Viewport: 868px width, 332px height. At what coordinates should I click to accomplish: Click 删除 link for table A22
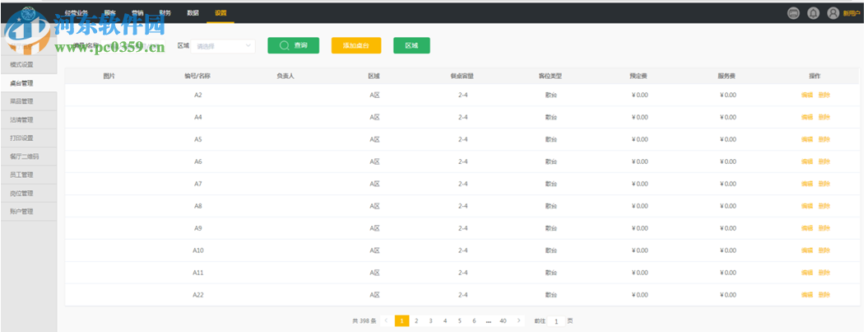tap(824, 295)
